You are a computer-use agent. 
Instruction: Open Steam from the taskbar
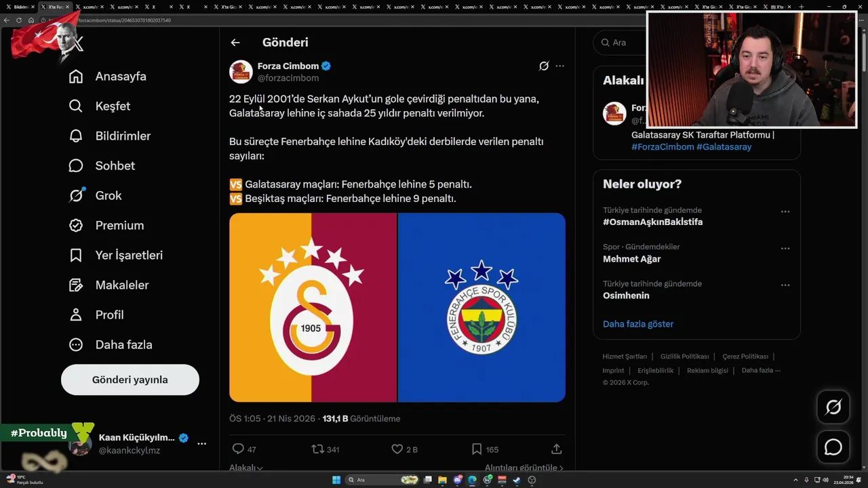coord(517,480)
